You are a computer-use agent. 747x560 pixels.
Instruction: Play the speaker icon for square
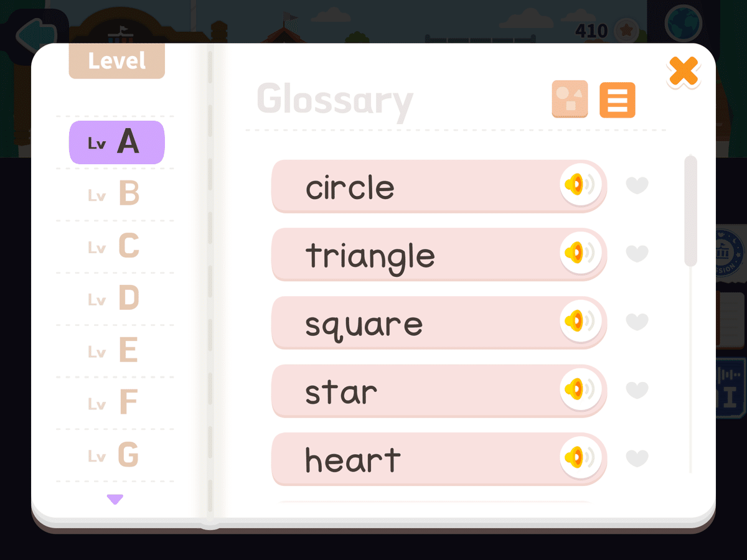(x=580, y=322)
